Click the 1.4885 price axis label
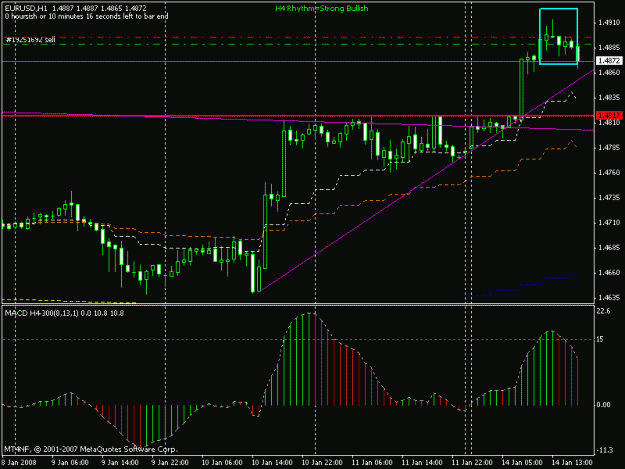Image resolution: width=625 pixels, height=469 pixels. pyautogui.click(x=609, y=48)
